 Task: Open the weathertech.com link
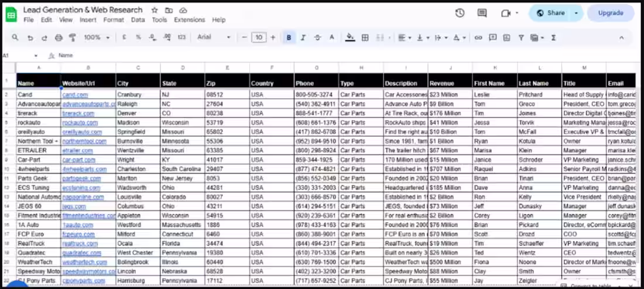[85, 262]
